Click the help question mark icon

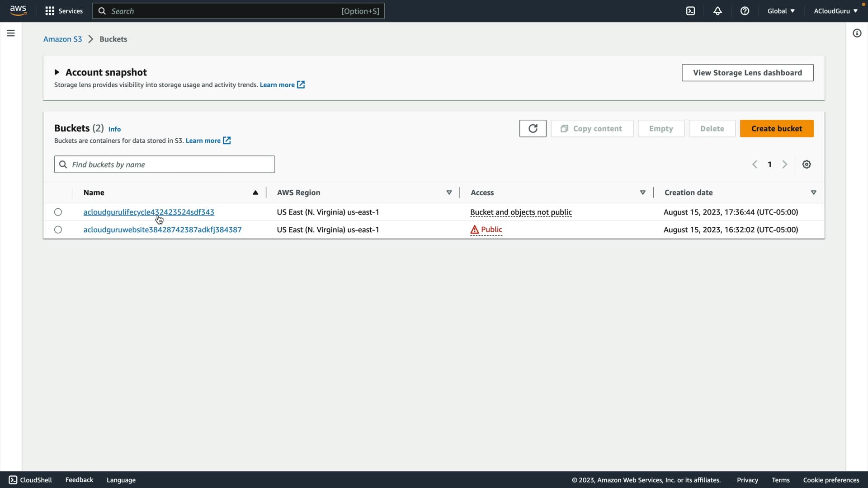(745, 11)
